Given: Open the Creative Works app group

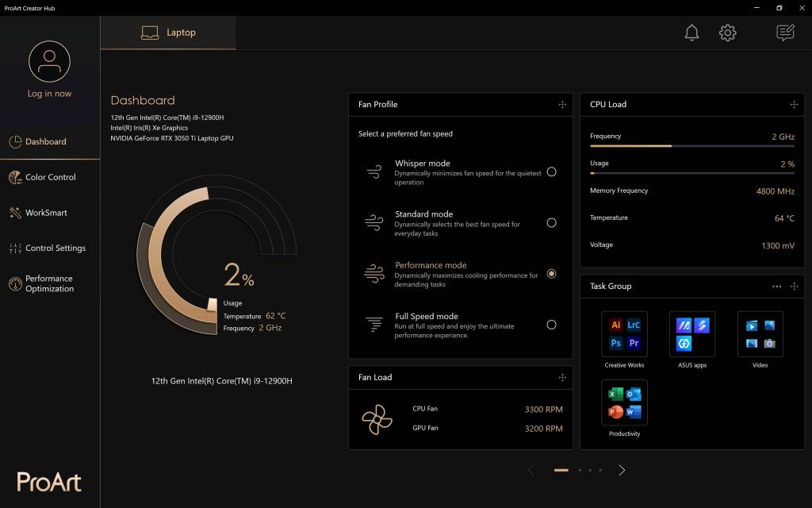Looking at the screenshot, I should click(x=625, y=334).
